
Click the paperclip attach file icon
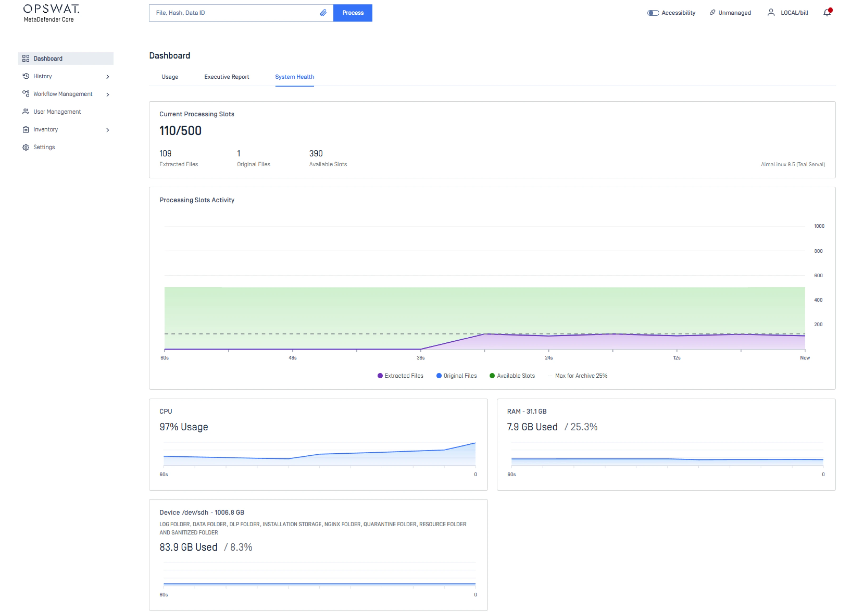pyautogui.click(x=323, y=13)
